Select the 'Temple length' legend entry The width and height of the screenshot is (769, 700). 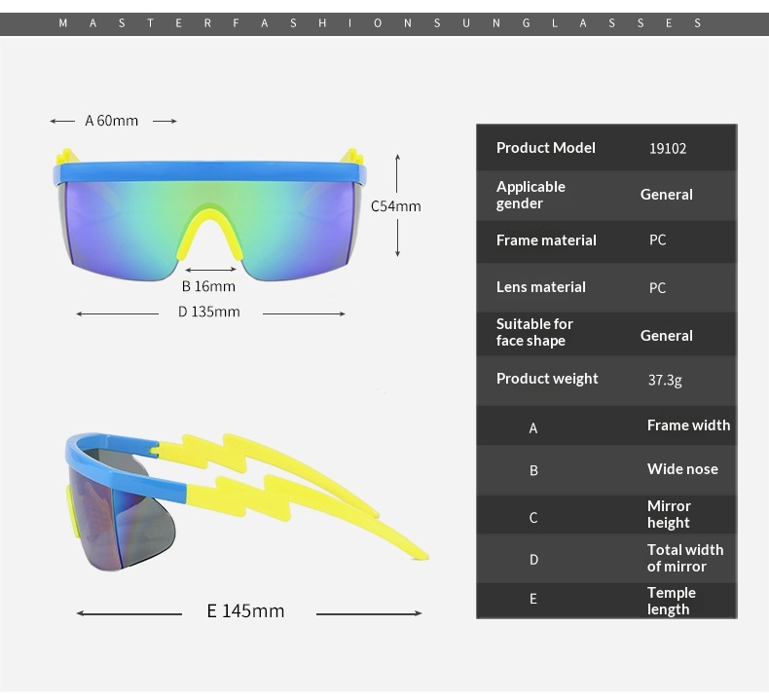672,601
